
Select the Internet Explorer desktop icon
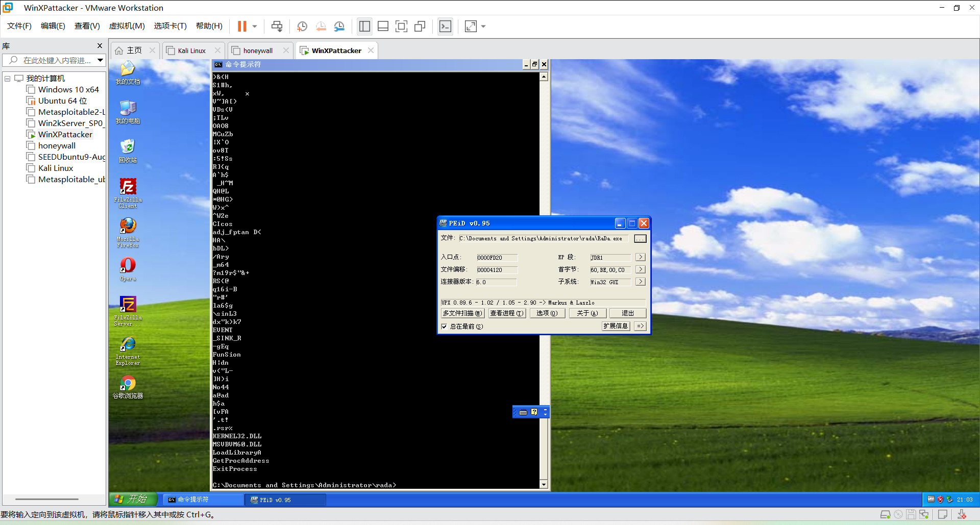tap(128, 351)
